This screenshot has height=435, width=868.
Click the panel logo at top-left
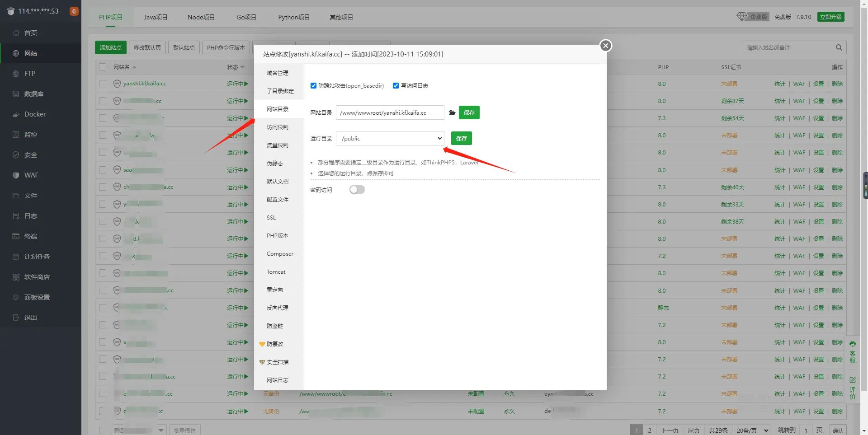pos(11,11)
